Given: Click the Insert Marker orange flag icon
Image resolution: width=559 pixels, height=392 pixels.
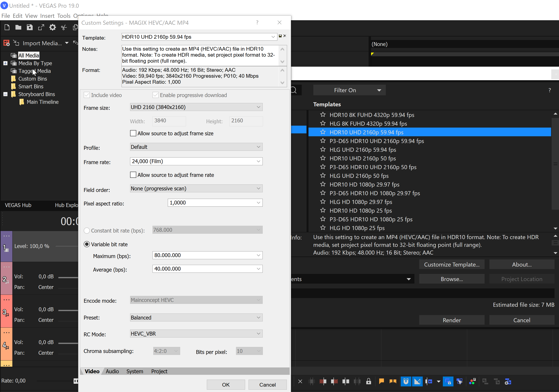Looking at the screenshot, I should (x=382, y=381).
